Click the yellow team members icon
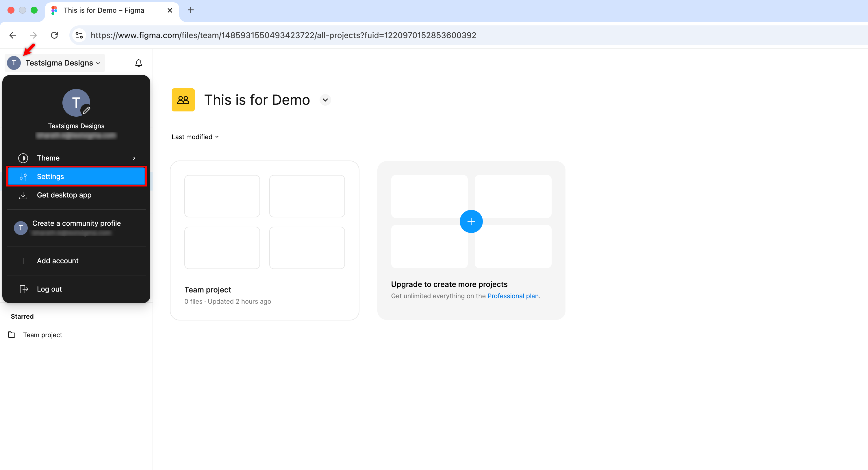Image resolution: width=868 pixels, height=470 pixels. [x=183, y=100]
